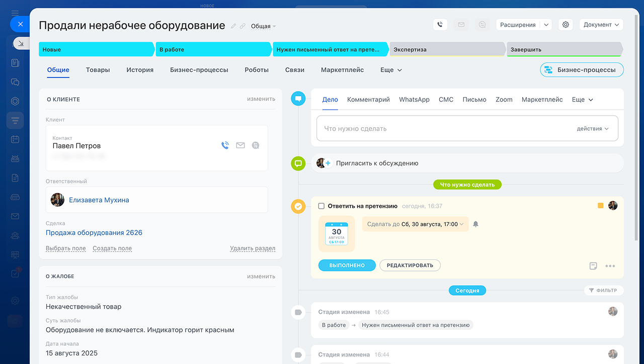Click the 'Редактировать' button
Viewport: 644px width, 364px height.
point(410,265)
